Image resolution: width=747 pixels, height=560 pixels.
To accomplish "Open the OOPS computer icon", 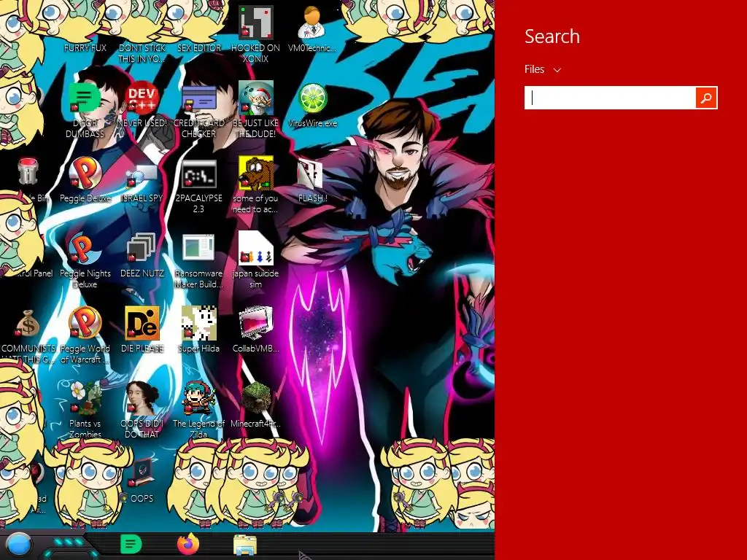I will coord(142,472).
